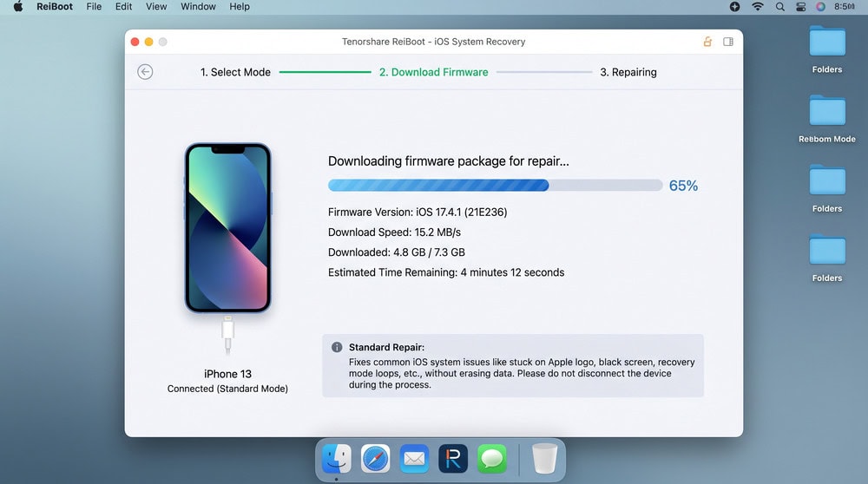Click the iPhone 13 device image
This screenshot has width=868, height=484.
(x=227, y=228)
